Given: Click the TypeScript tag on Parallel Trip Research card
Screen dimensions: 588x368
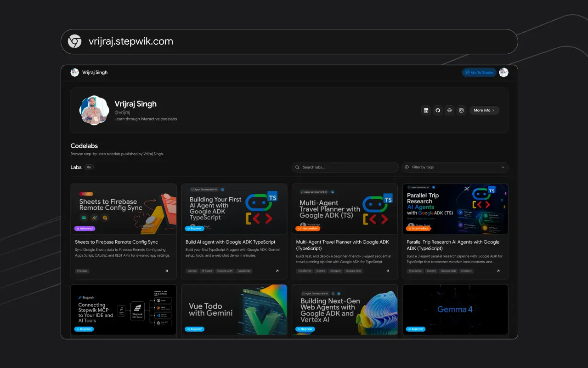Looking at the screenshot, I should coord(415,271).
